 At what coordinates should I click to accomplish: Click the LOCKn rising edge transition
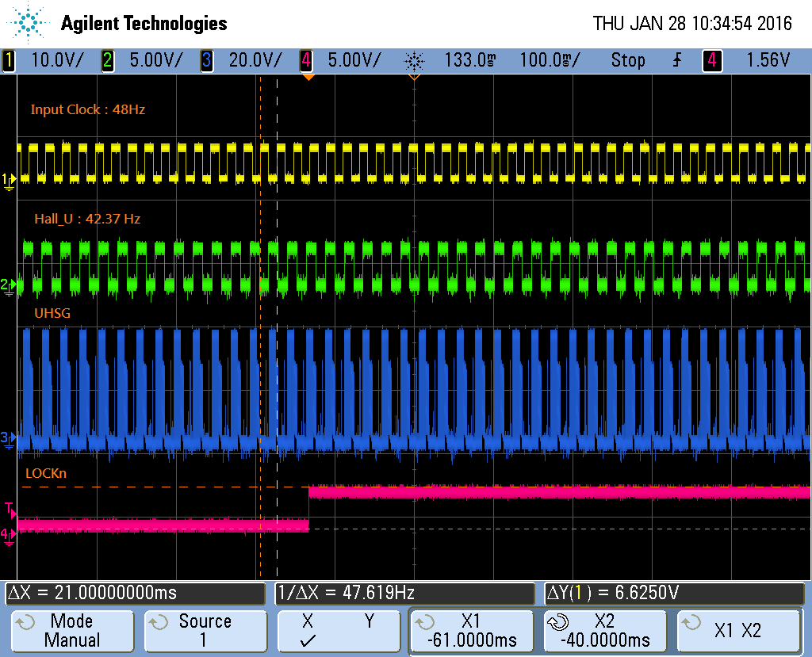click(308, 509)
